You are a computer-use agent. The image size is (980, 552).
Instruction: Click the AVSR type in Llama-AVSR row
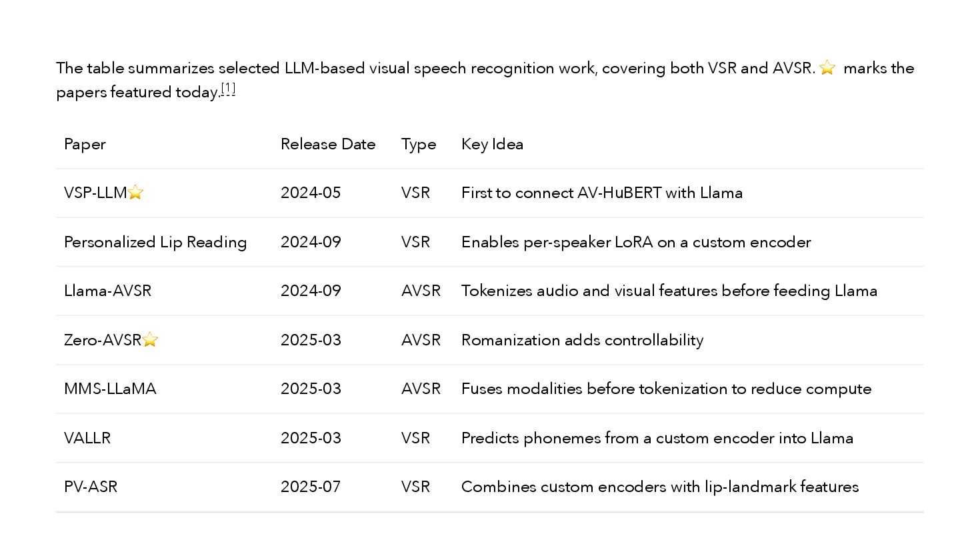click(x=421, y=291)
